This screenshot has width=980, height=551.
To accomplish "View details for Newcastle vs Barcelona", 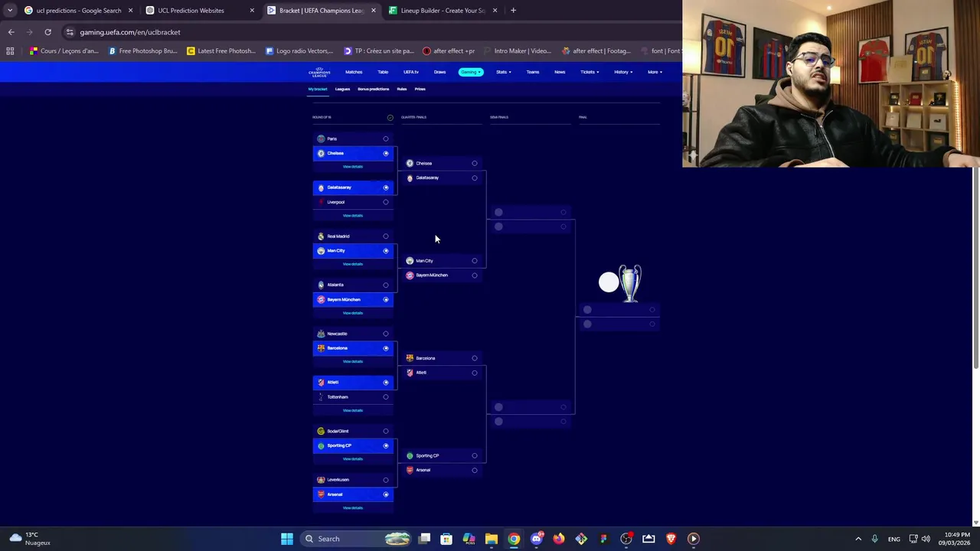I will [x=353, y=361].
